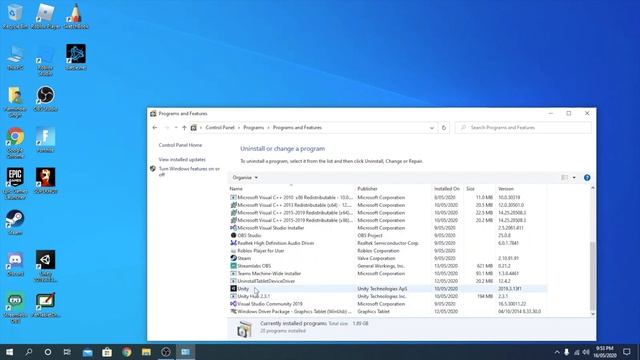This screenshot has height=360, width=640.
Task: Select the Discord desktop shortcut
Action: (15, 264)
